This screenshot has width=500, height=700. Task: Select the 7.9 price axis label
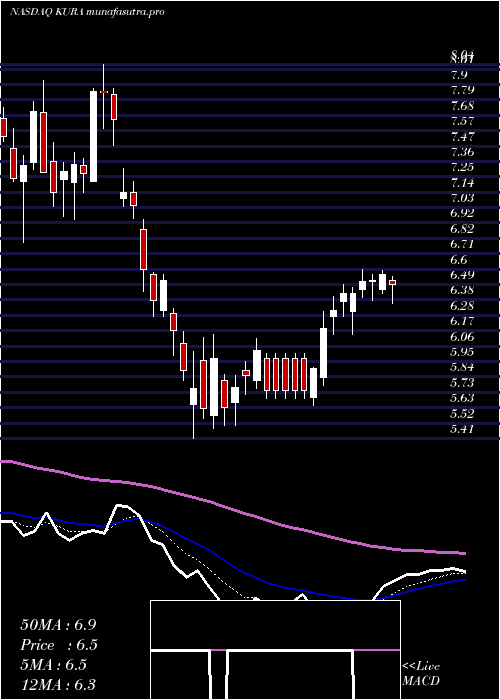461,74
